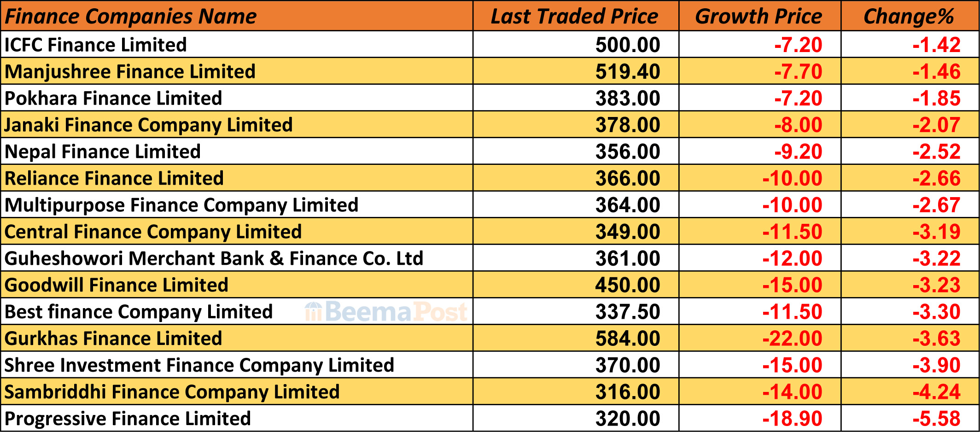The width and height of the screenshot is (980, 432).
Task: Select Gurkhas Finance growth price -22.00
Action: [x=792, y=339]
